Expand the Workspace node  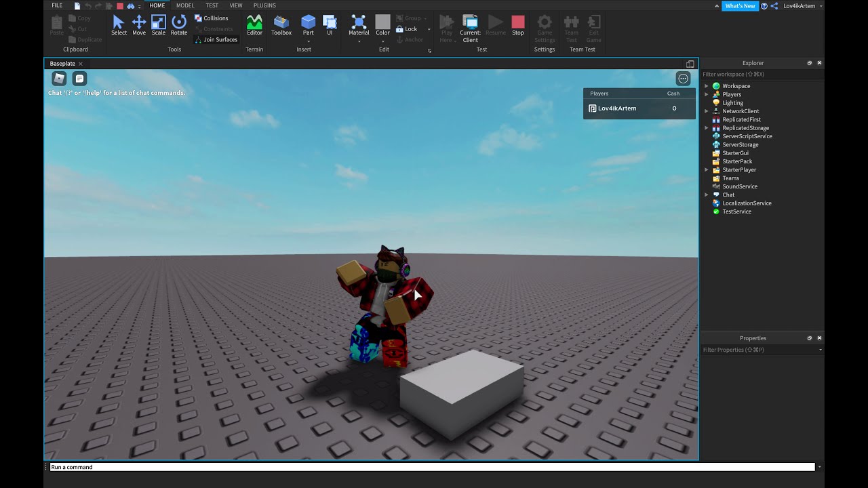click(x=707, y=86)
